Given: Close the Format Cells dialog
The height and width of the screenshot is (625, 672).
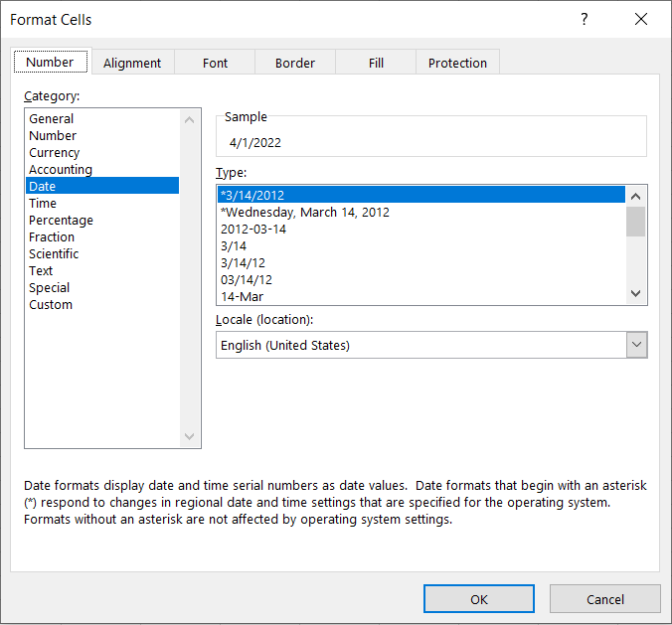Looking at the screenshot, I should point(641,20).
